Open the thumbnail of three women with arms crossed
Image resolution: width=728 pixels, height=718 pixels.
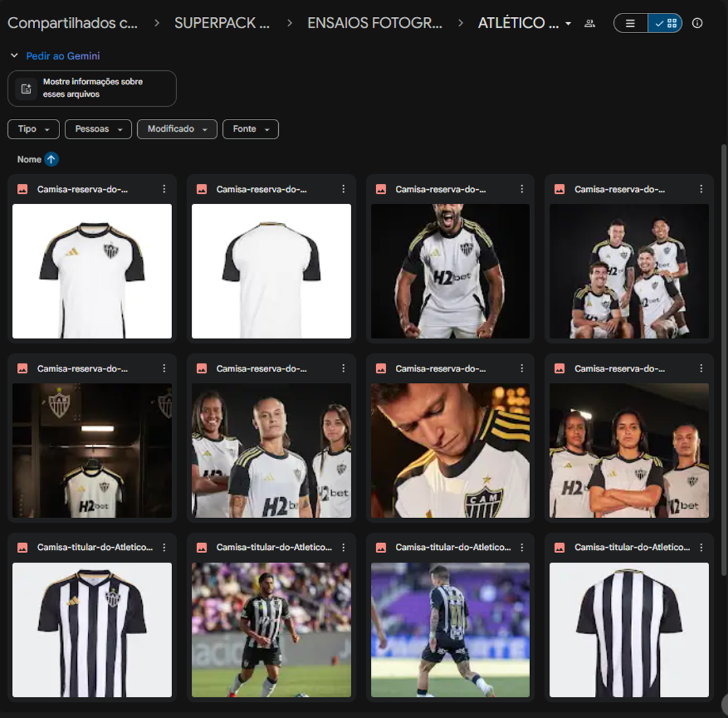(629, 451)
